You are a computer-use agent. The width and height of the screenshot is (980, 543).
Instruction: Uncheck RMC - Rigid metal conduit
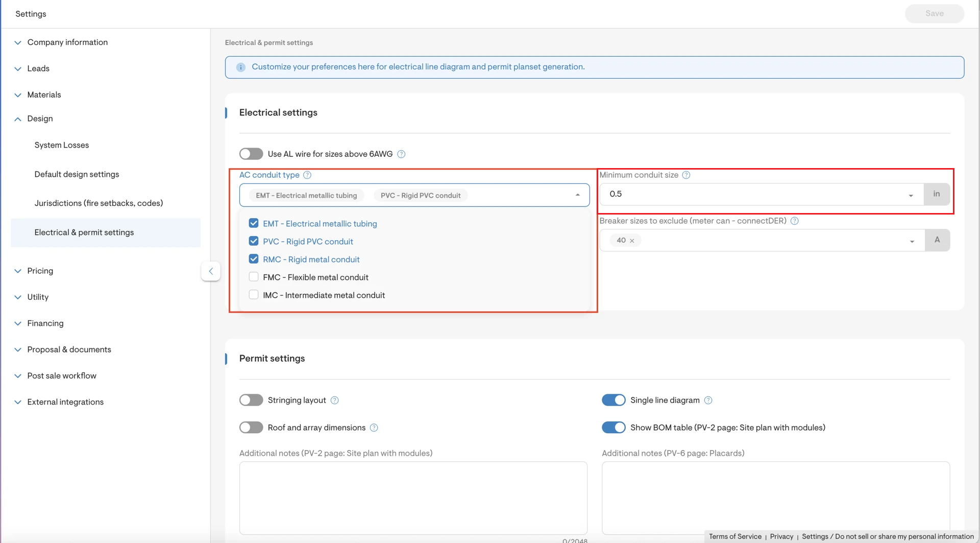point(254,259)
